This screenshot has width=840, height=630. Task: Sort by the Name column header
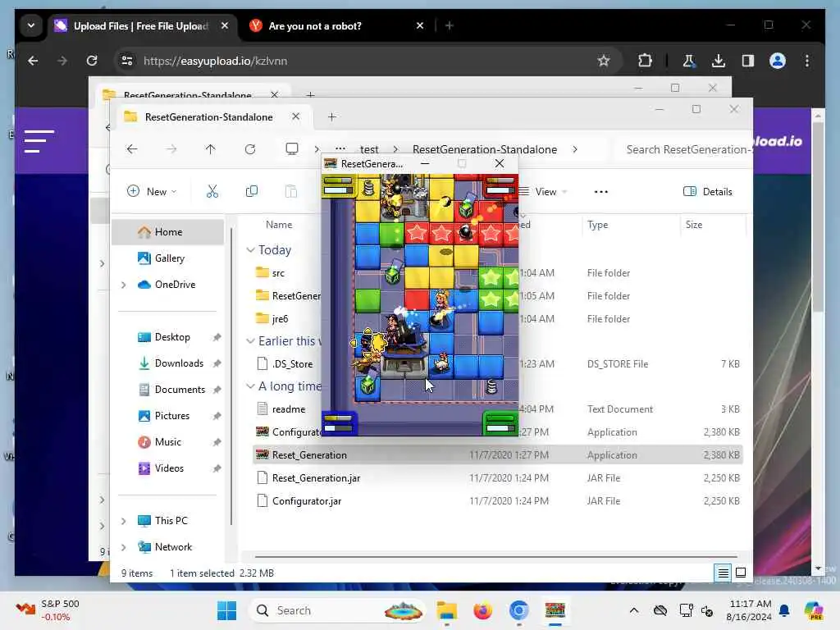[x=279, y=225]
